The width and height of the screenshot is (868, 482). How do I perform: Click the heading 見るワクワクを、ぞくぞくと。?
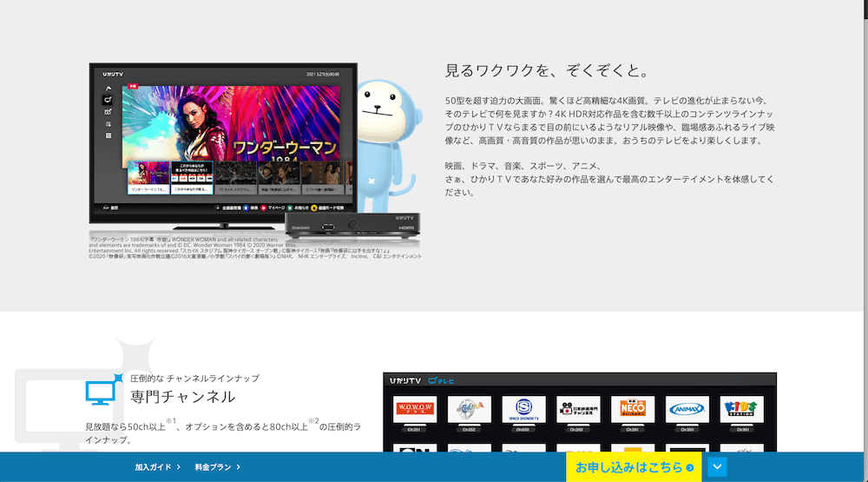pyautogui.click(x=548, y=70)
